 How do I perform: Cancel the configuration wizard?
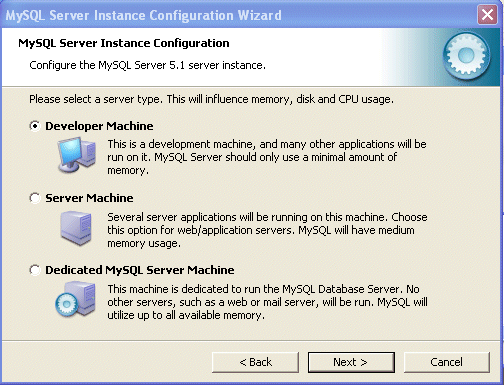(447, 362)
